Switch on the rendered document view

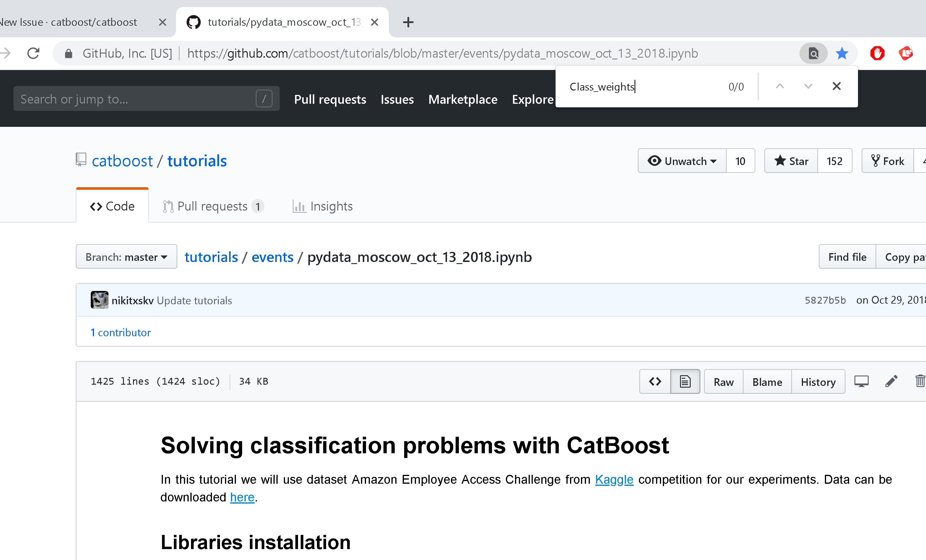tap(685, 381)
